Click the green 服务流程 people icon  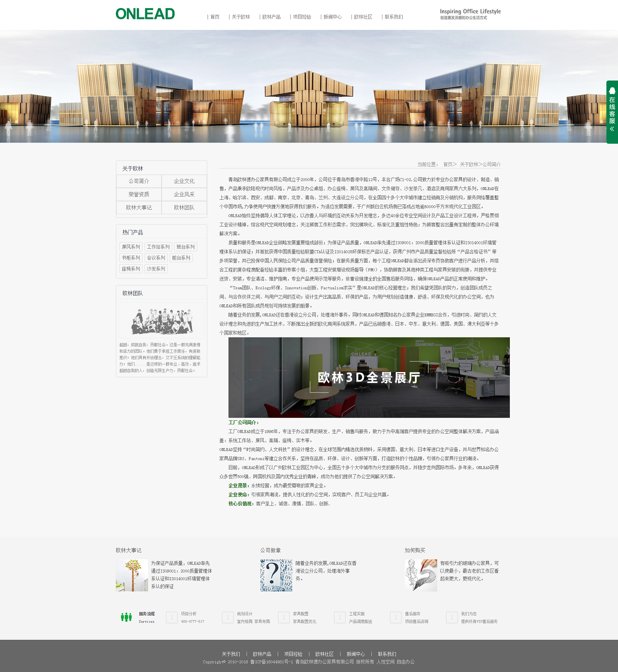click(x=126, y=617)
